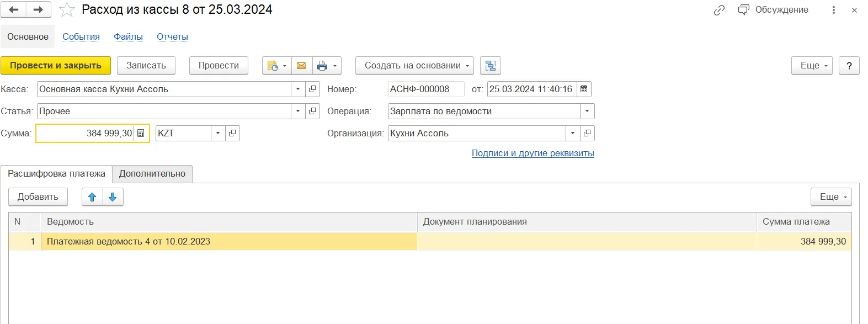
Task: Open Обсуждение discussion panel
Action: click(773, 10)
